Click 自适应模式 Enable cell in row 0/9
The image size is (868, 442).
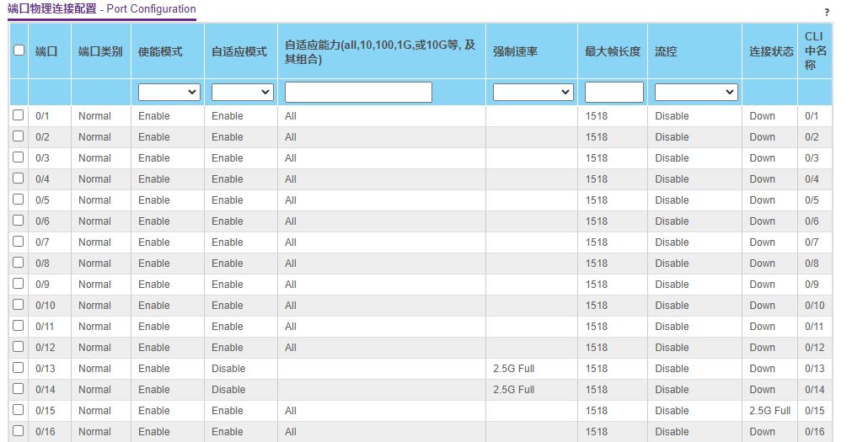(227, 285)
